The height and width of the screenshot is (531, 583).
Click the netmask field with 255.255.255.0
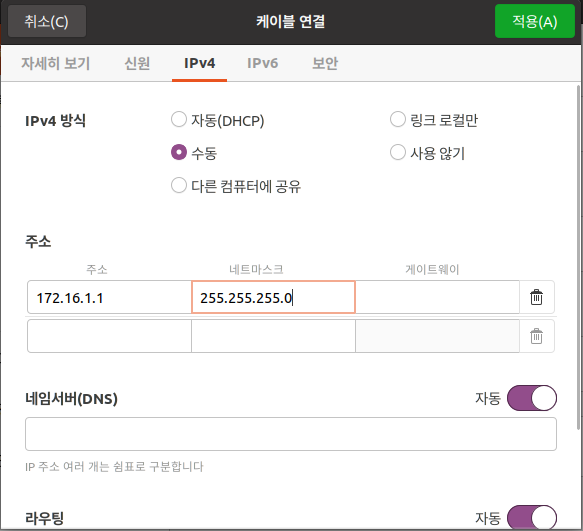coord(273,297)
